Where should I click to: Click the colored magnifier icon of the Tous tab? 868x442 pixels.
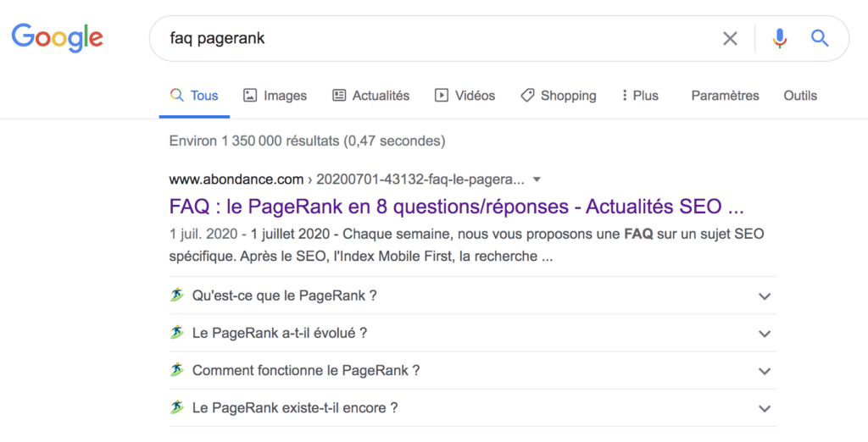(x=176, y=95)
